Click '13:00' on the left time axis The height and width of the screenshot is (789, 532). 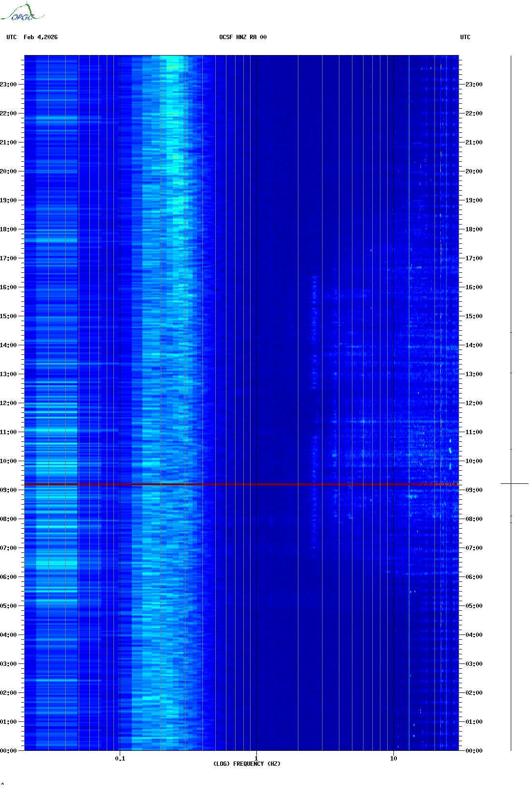pyautogui.click(x=8, y=374)
